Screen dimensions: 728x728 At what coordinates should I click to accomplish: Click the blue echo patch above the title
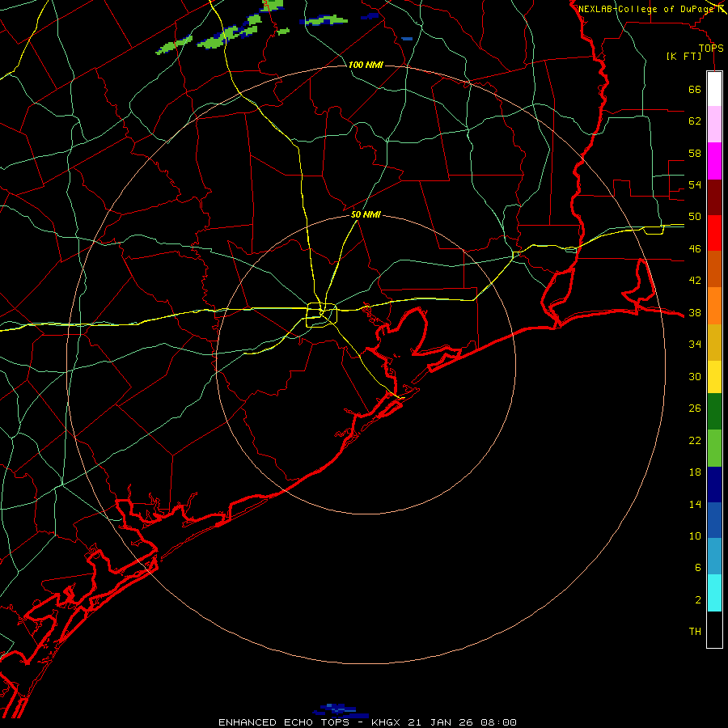click(341, 710)
